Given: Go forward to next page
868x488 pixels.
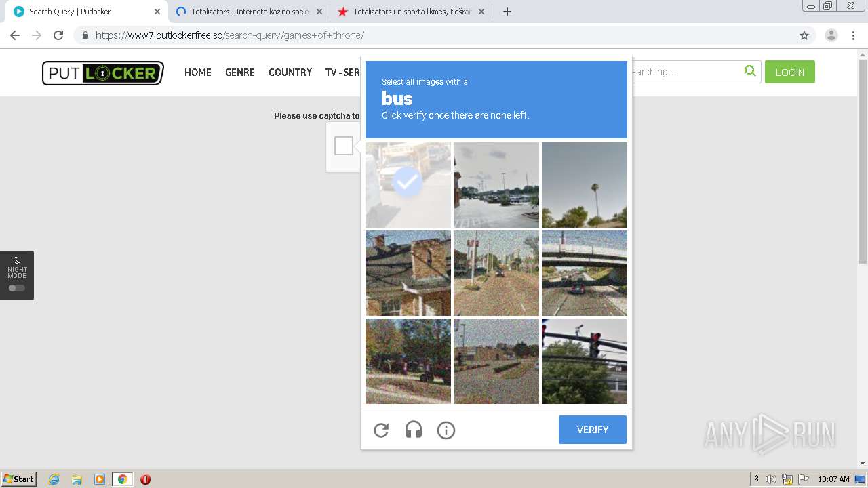Looking at the screenshot, I should coord(37,35).
